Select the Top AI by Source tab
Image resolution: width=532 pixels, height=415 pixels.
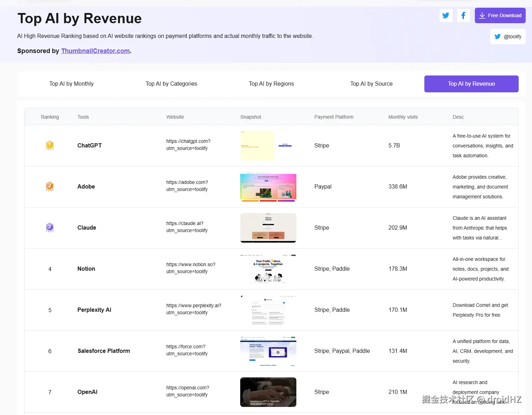click(371, 84)
